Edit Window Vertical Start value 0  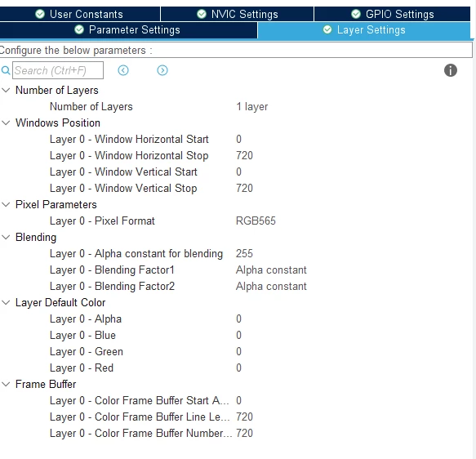[x=239, y=172]
